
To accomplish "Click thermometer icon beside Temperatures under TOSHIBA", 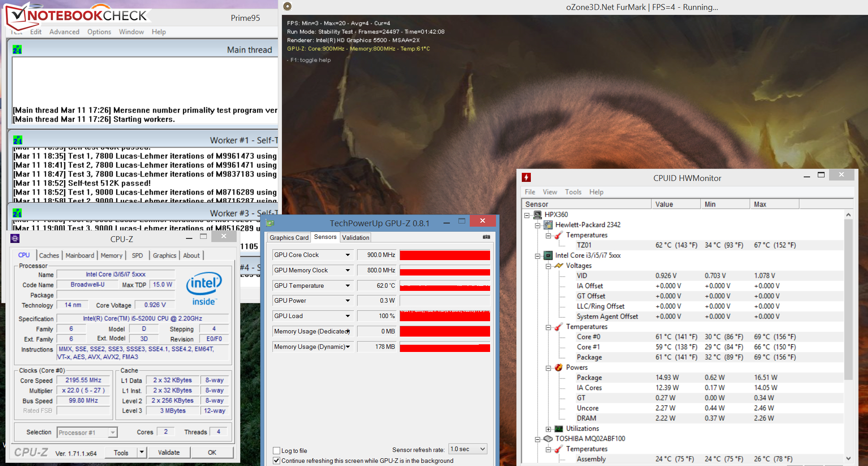I will point(559,449).
